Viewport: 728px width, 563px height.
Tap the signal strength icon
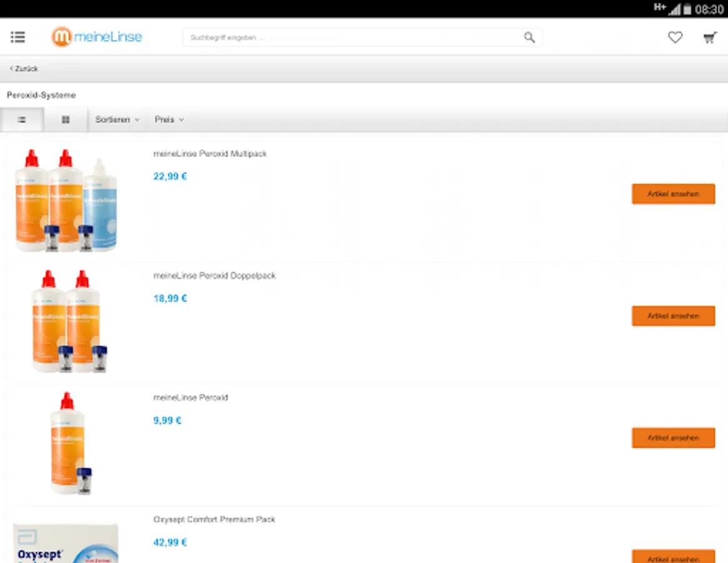pos(674,9)
